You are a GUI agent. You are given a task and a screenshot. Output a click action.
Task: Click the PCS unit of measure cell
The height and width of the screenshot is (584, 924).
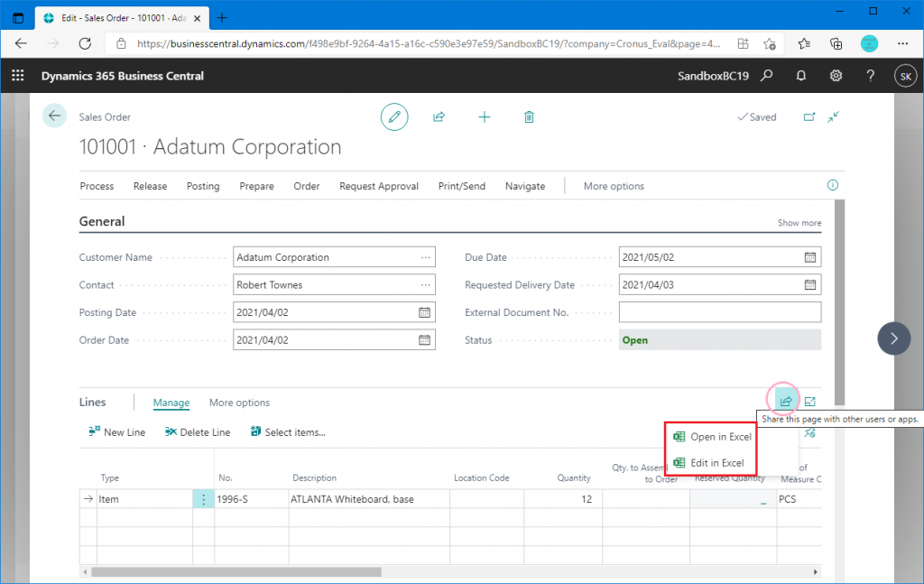[799, 499]
